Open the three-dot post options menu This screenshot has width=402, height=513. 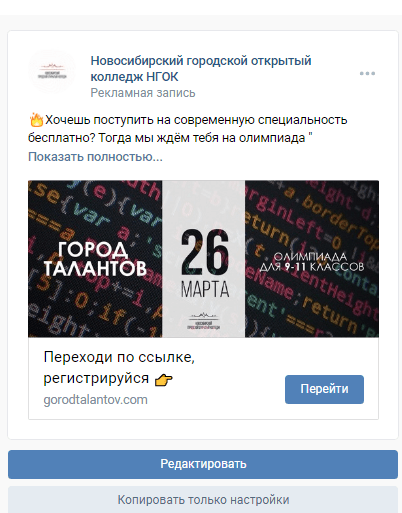pyautogui.click(x=367, y=73)
